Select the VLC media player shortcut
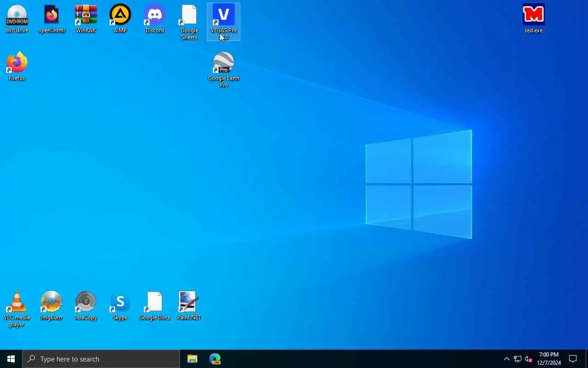Image resolution: width=588 pixels, height=368 pixels. (17, 310)
